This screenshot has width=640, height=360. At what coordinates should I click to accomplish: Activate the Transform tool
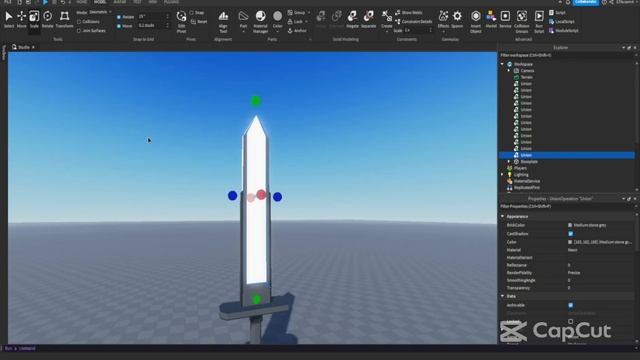pyautogui.click(x=64, y=20)
